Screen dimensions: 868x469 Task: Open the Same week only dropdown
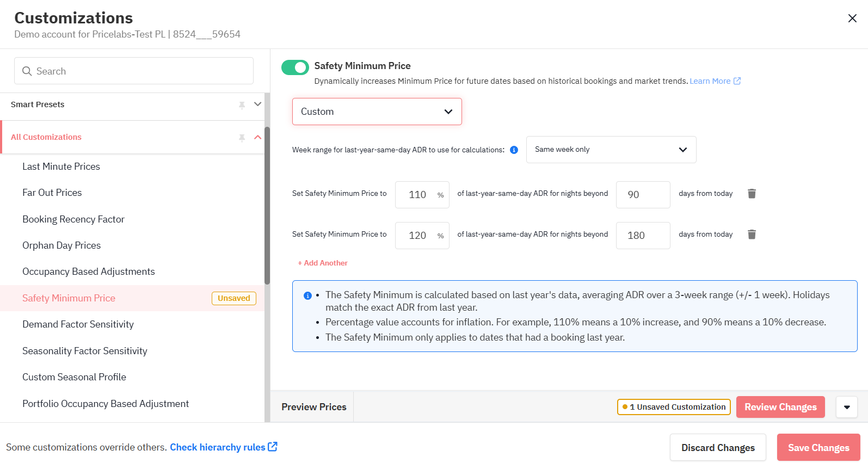tap(611, 150)
